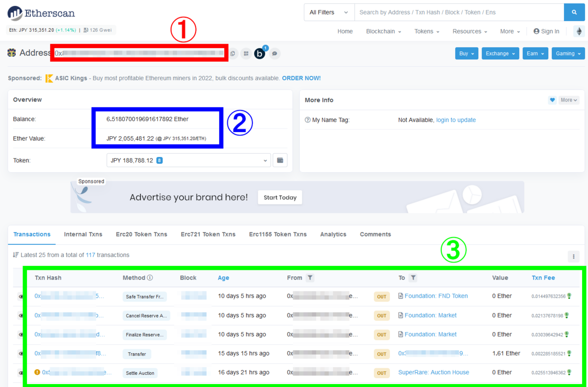588x387 pixels.
Task: Click the filter icon next to To
Action: click(413, 278)
